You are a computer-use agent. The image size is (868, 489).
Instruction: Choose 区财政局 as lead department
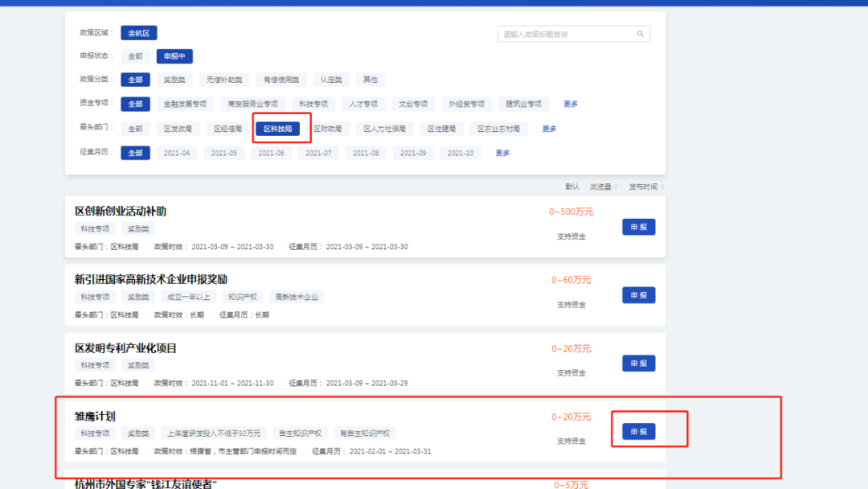328,128
